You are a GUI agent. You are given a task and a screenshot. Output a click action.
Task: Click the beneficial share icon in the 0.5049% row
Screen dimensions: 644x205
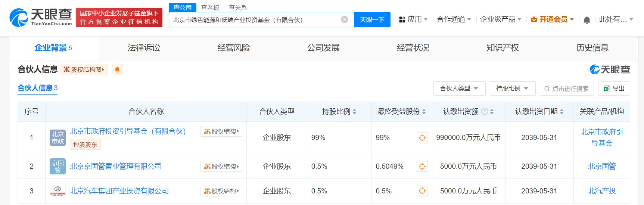pos(422,167)
